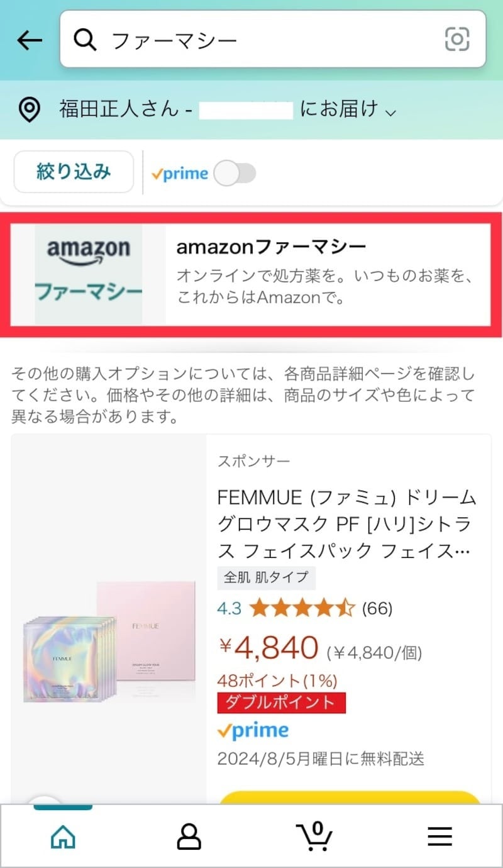Select the 全肌 肌タイプ tag

click(265, 577)
